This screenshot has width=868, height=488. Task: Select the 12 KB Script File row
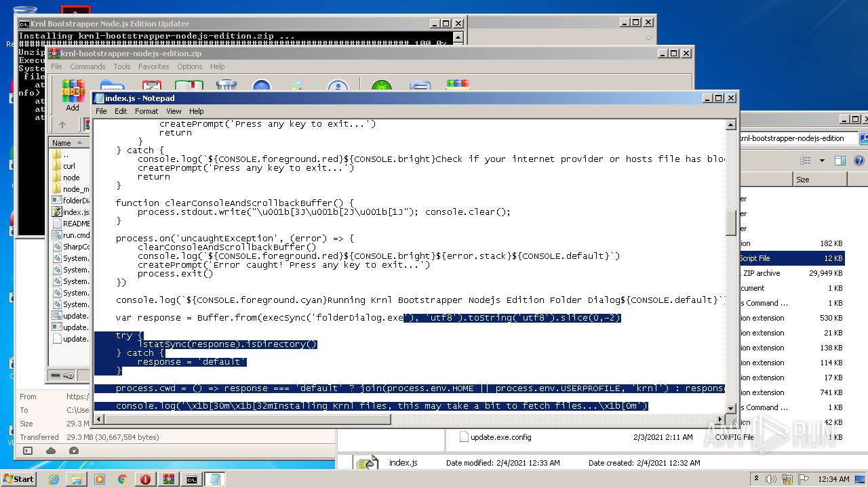[792, 258]
